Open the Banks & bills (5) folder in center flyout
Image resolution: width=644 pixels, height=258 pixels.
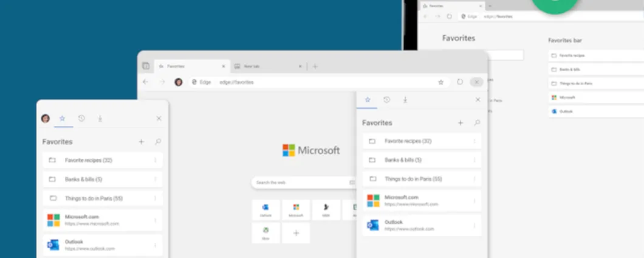click(x=422, y=160)
